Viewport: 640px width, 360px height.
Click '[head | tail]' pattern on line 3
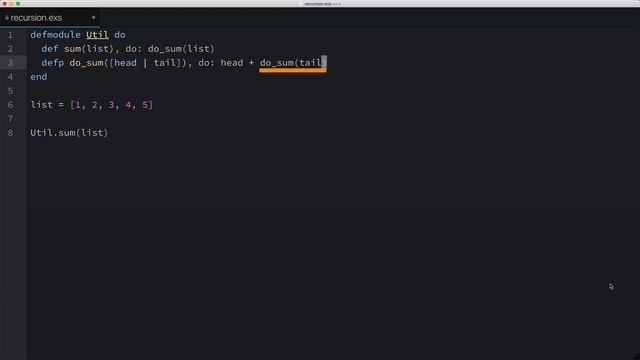tap(145, 63)
